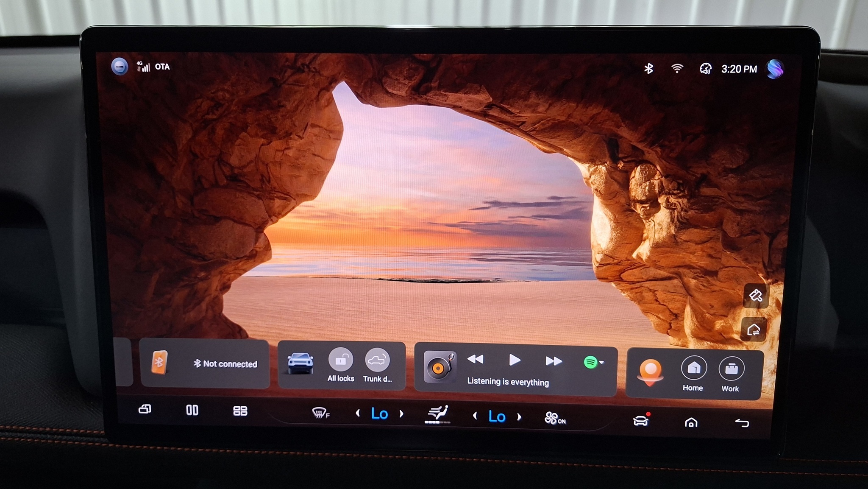Tap the home button in bottom bar
Viewport: 868px width, 489px height.
691,422
